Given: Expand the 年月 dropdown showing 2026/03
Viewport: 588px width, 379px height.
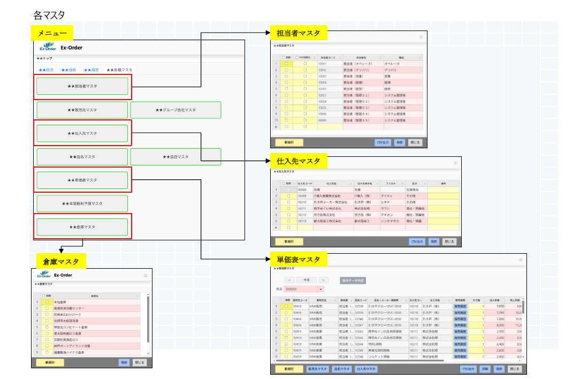Looking at the screenshot, I should point(321,289).
